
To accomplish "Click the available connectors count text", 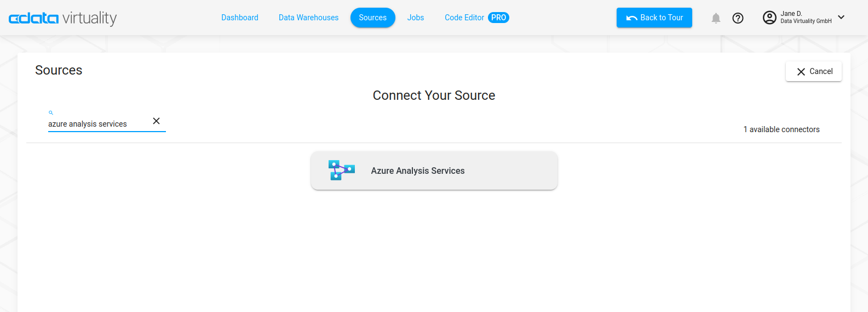I will pos(781,129).
